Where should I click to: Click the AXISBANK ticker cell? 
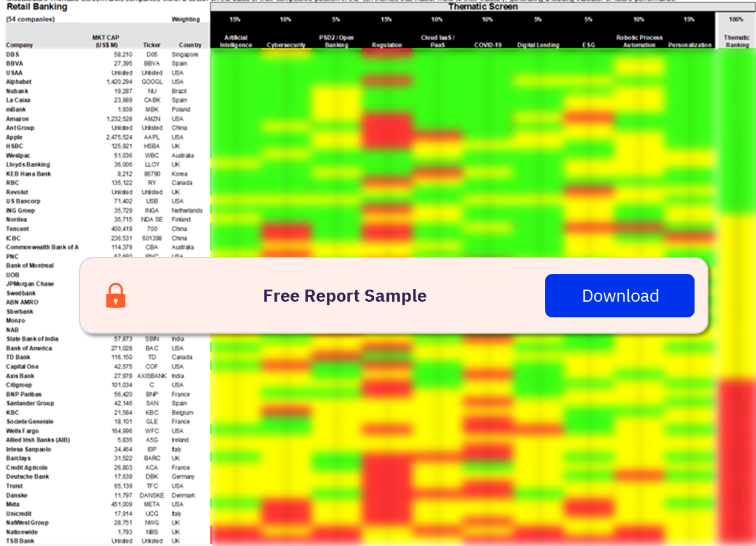click(x=152, y=376)
